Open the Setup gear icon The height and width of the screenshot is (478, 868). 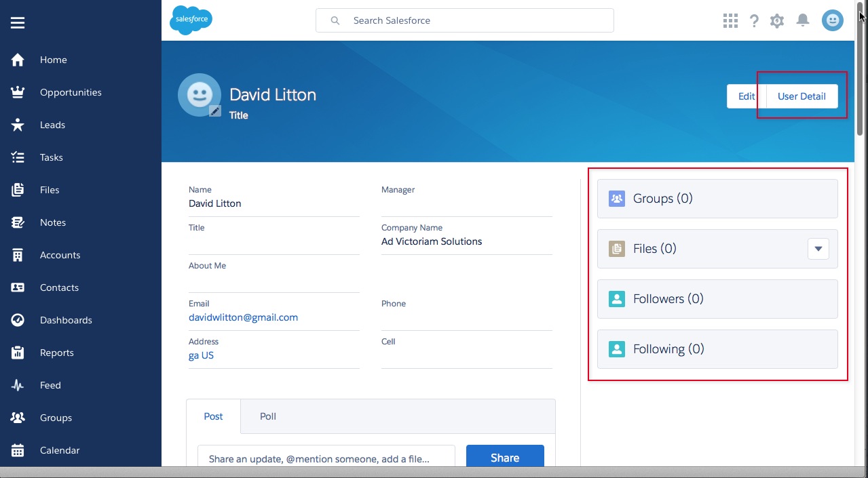(x=777, y=21)
